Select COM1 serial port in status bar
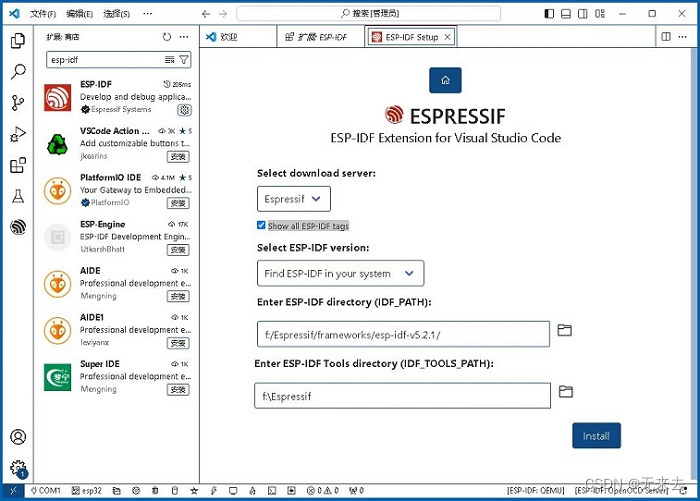This screenshot has width=700, height=501. [46, 491]
